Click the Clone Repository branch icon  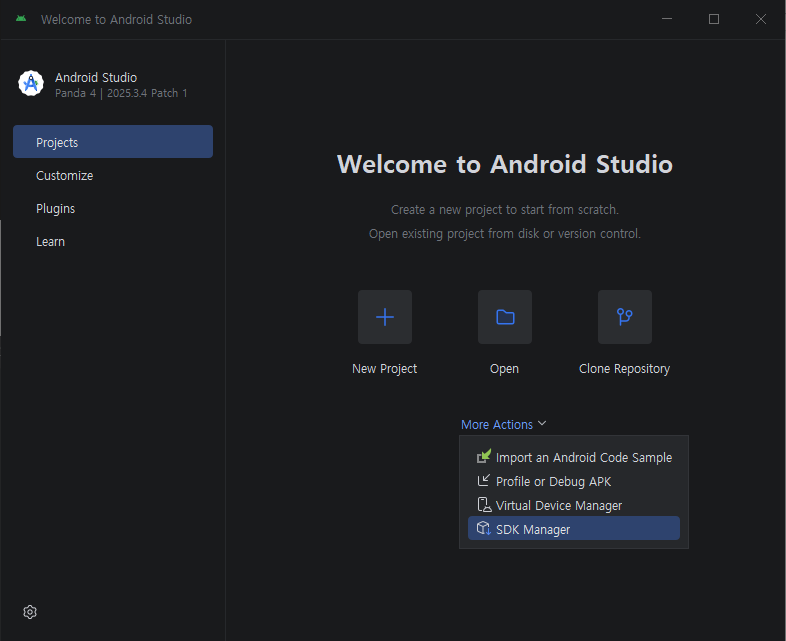[x=625, y=317]
